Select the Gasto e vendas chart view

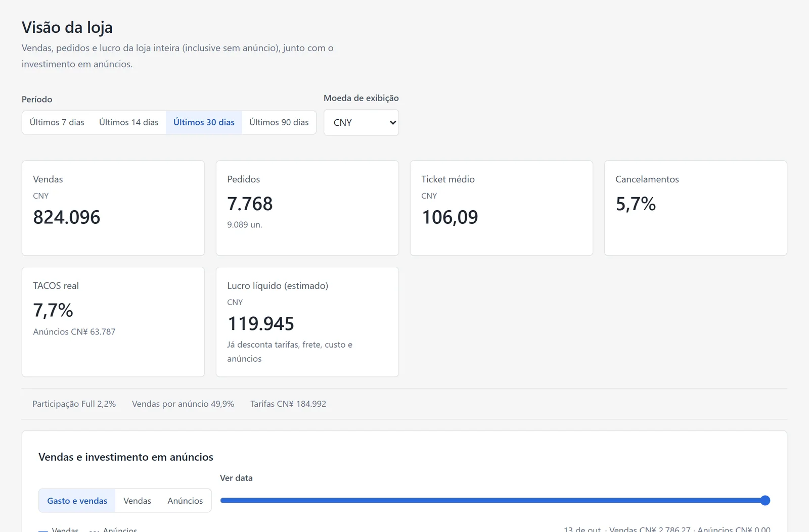(x=77, y=501)
